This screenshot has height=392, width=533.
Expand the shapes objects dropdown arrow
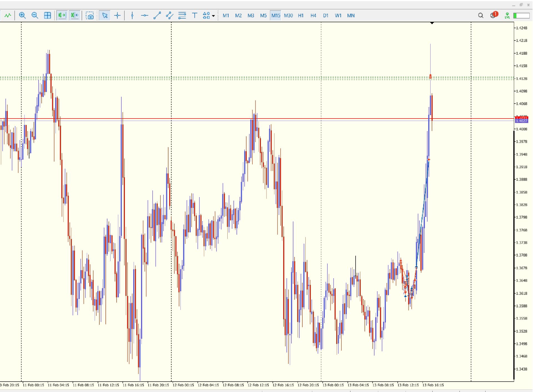click(x=213, y=16)
